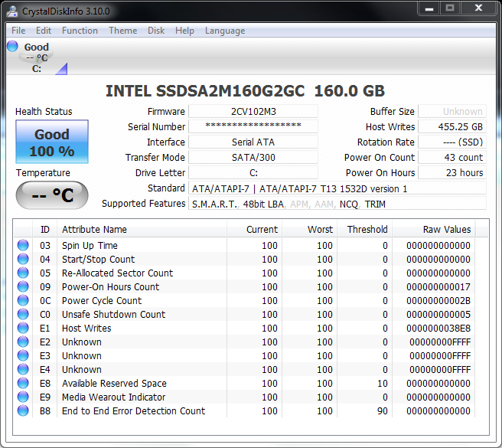Click the Current column header
This screenshot has height=448, width=502.
(255, 230)
